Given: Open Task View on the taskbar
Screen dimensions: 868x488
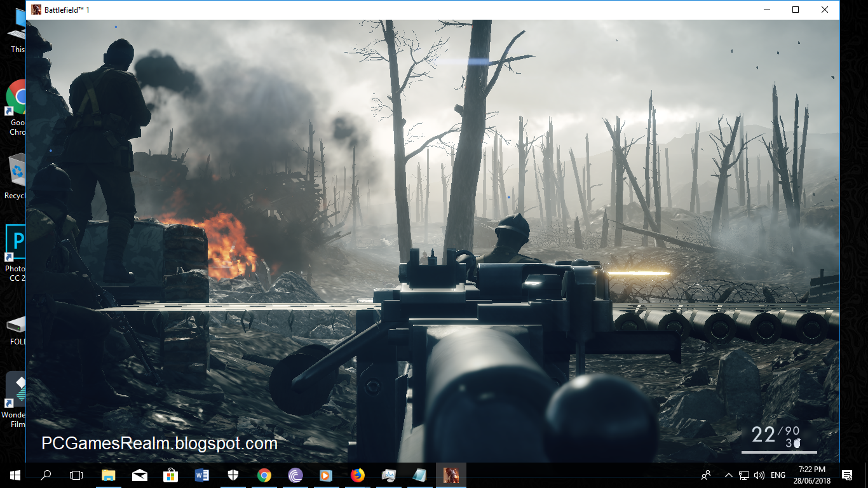Looking at the screenshot, I should 76,475.
